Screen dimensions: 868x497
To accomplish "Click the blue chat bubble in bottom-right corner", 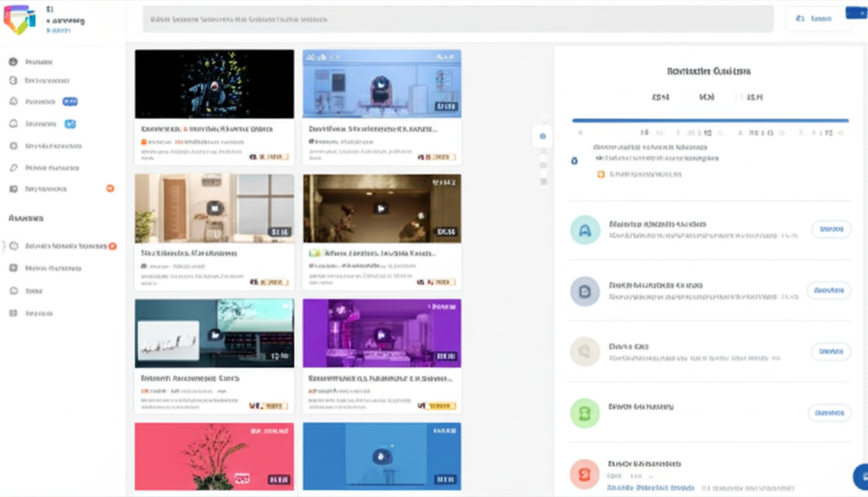I will click(860, 477).
